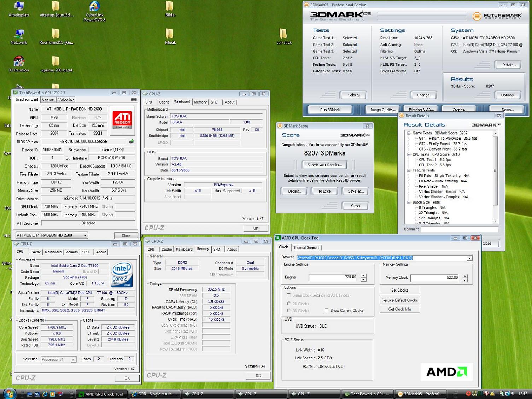Collapse the Game Tests tree node
This screenshot has width=532, height=399.
tap(409, 133)
